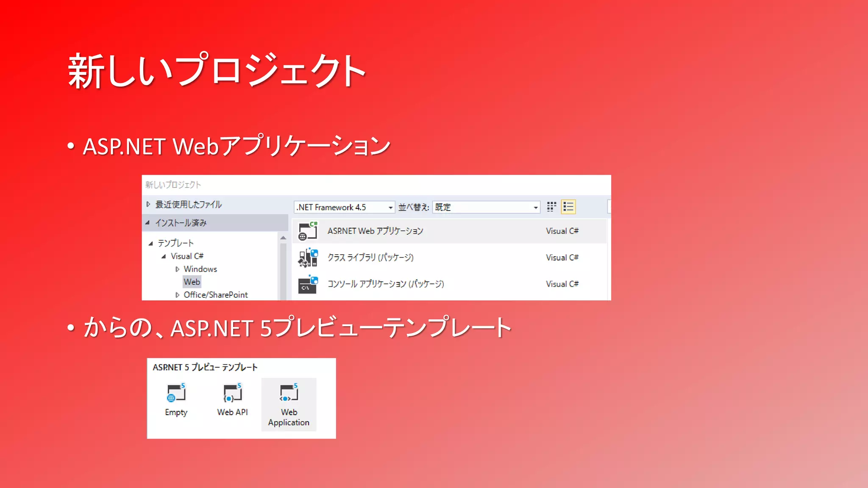
Task: Expand the Windows tree node
Action: click(177, 269)
